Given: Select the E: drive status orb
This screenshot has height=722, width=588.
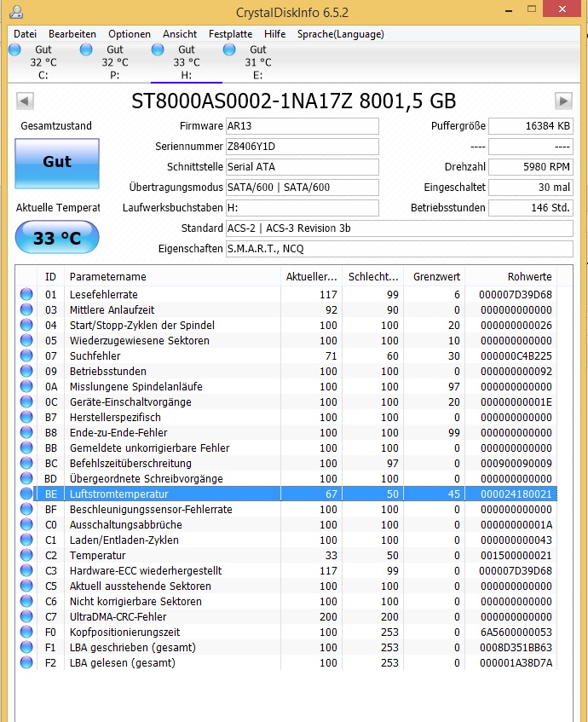Looking at the screenshot, I should pos(229,49).
